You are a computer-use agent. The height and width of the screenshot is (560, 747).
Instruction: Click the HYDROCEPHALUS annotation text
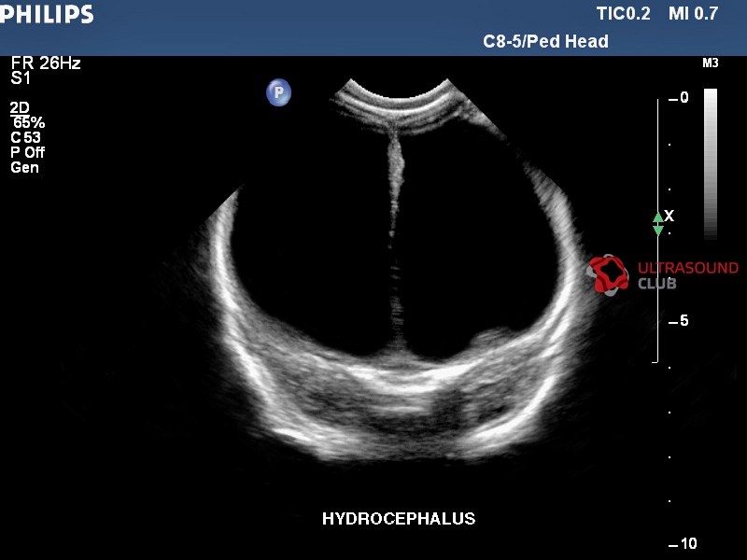[x=399, y=518]
